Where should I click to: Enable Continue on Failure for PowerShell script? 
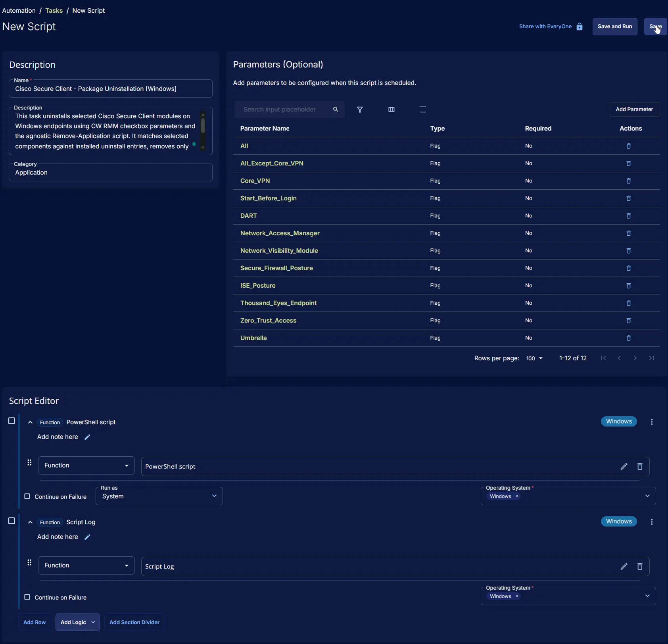(27, 496)
